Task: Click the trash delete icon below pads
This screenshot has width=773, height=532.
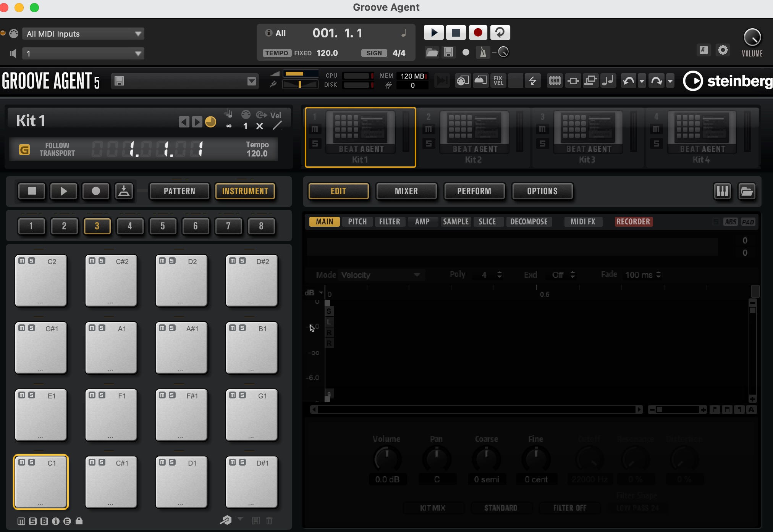Action: click(x=269, y=521)
